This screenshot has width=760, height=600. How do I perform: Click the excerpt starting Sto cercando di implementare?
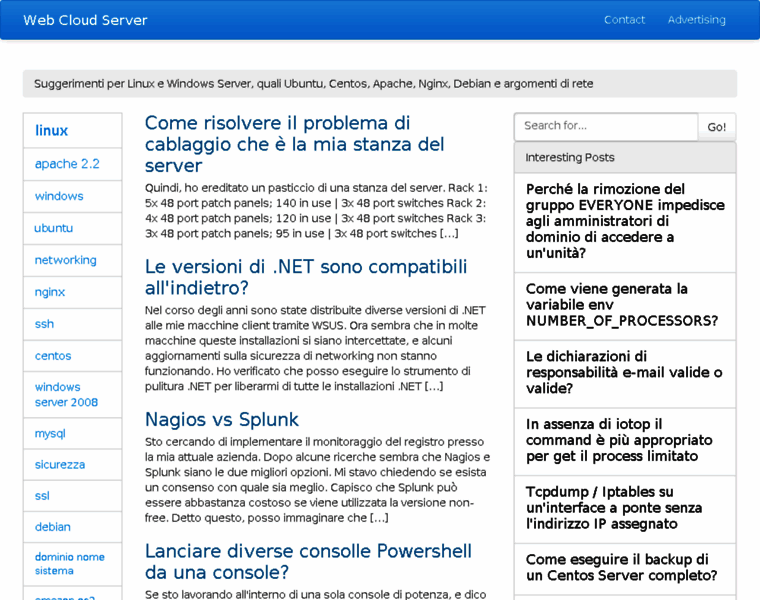(x=317, y=480)
